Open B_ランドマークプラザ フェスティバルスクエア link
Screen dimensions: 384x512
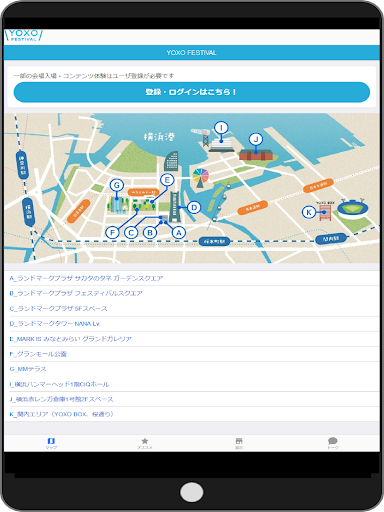point(192,293)
